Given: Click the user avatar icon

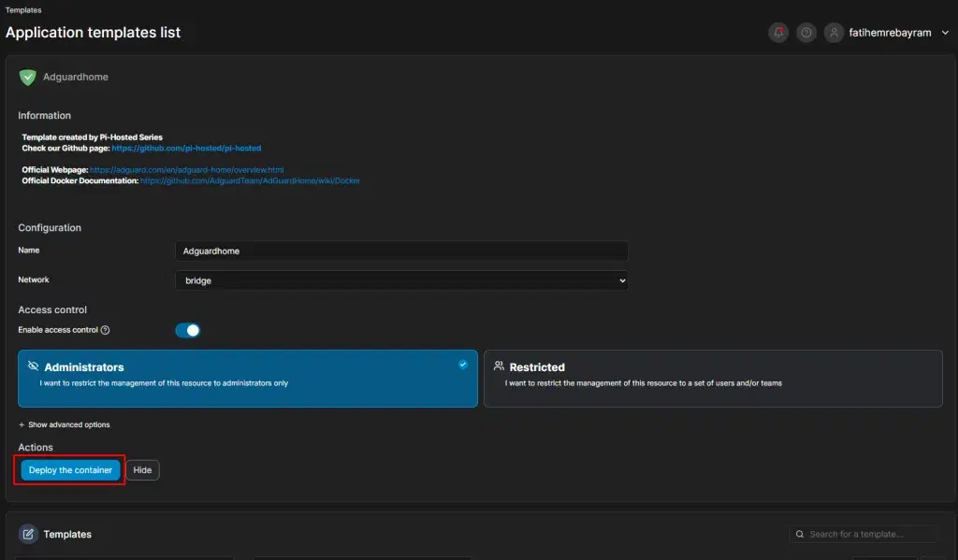Looking at the screenshot, I should (834, 33).
